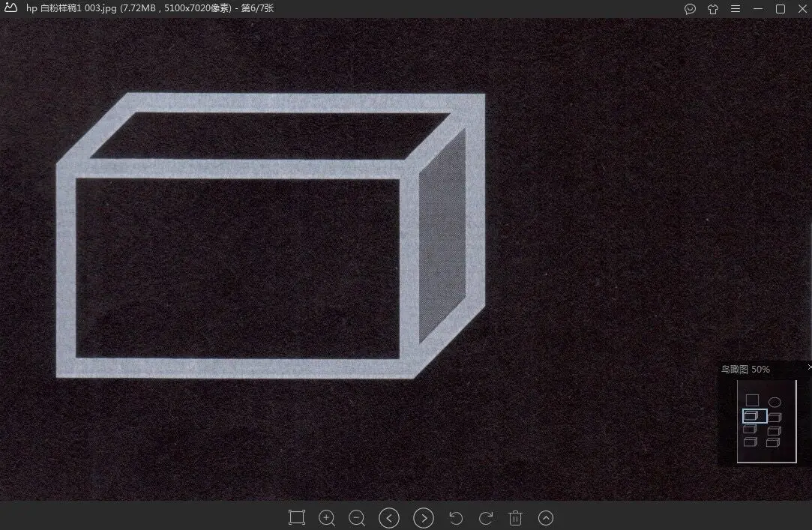
Task: Zoom out with the magnifier minus icon
Action: coord(357,518)
